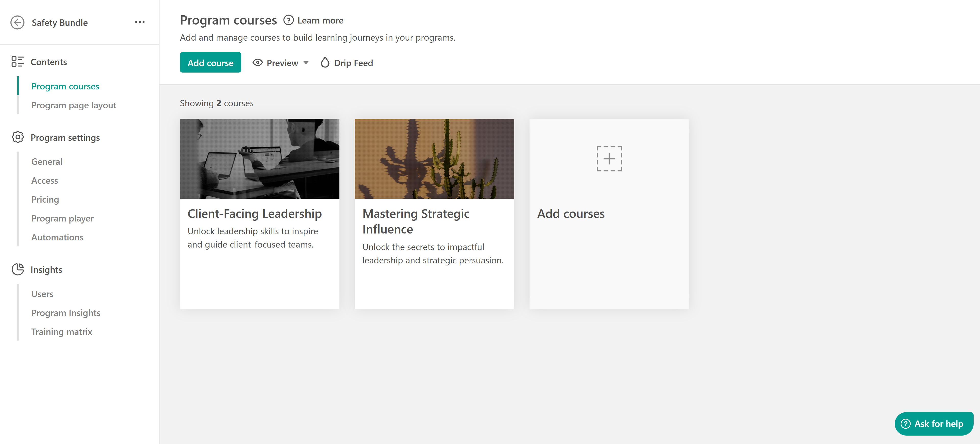Go to Program page layout
The height and width of the screenshot is (444, 980).
click(74, 105)
